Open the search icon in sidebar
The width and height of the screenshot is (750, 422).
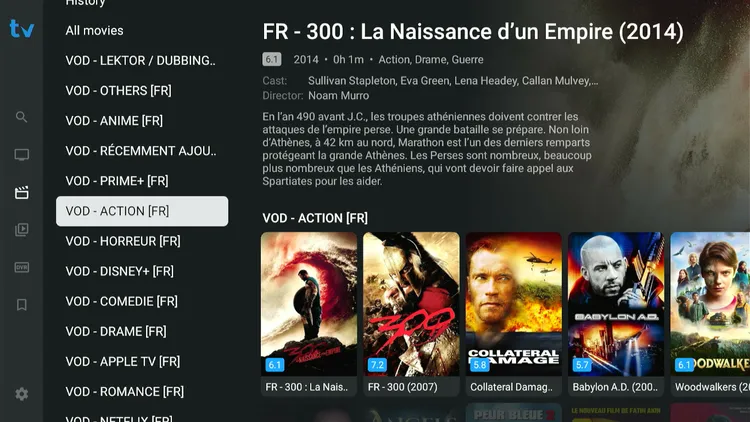point(21,117)
